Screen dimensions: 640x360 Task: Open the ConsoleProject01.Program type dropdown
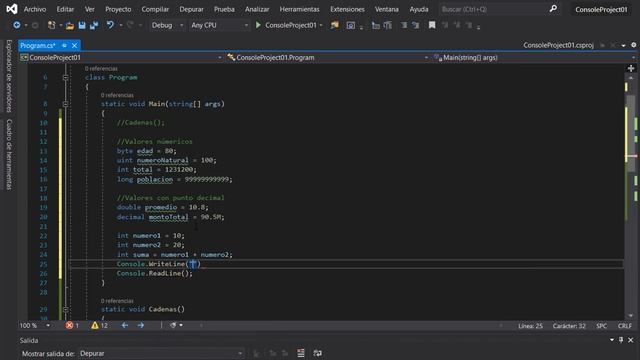pyautogui.click(x=328, y=58)
